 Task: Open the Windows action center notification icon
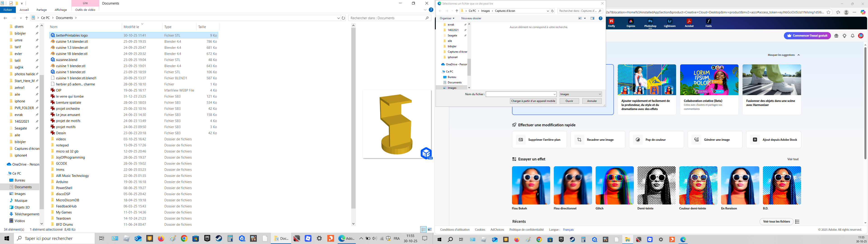[425, 238]
